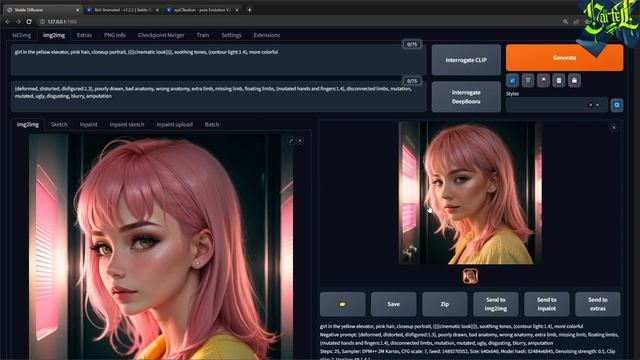Clear the Styles selection with small x
Viewport: 640px width, 360px height.
point(590,105)
